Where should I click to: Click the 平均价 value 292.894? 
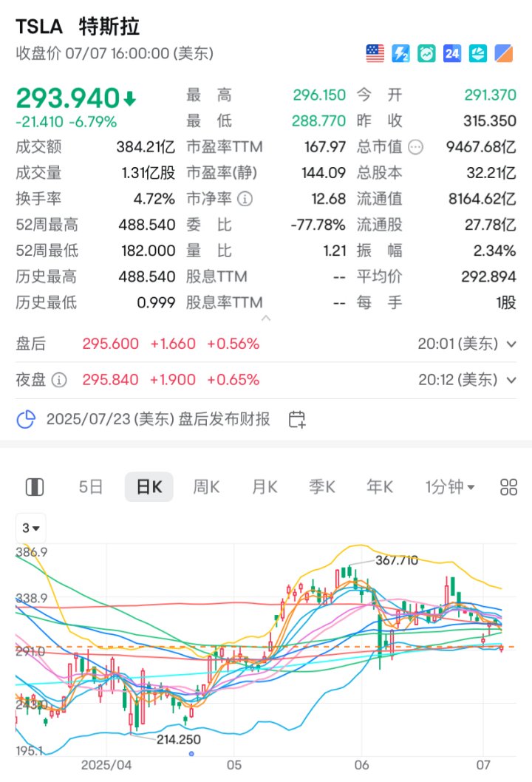tap(488, 276)
